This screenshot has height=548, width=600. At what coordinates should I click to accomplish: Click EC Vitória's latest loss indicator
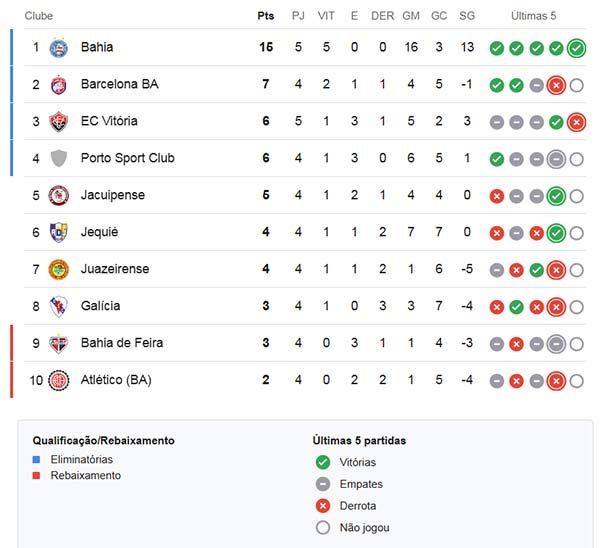pyautogui.click(x=576, y=122)
